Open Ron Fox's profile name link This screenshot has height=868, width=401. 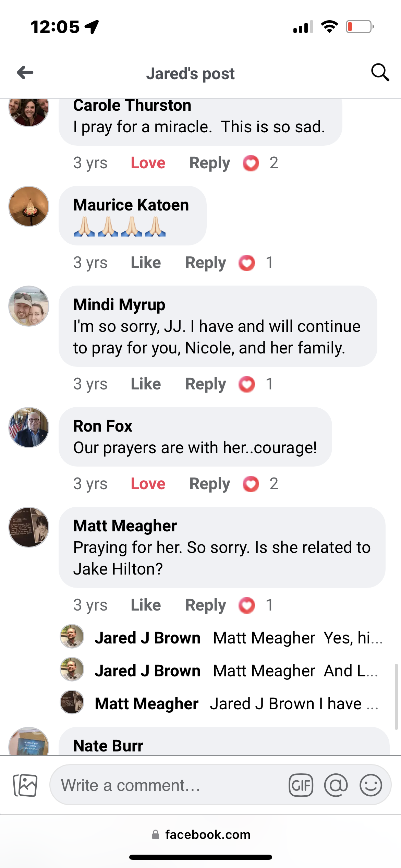103,426
